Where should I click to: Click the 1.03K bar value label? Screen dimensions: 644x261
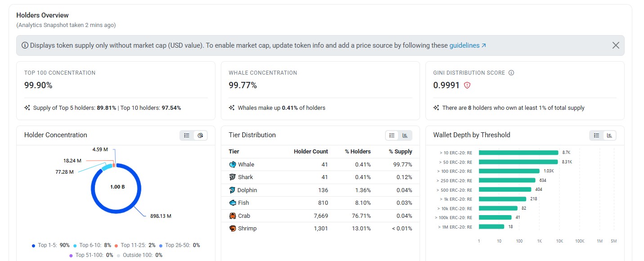click(x=549, y=171)
